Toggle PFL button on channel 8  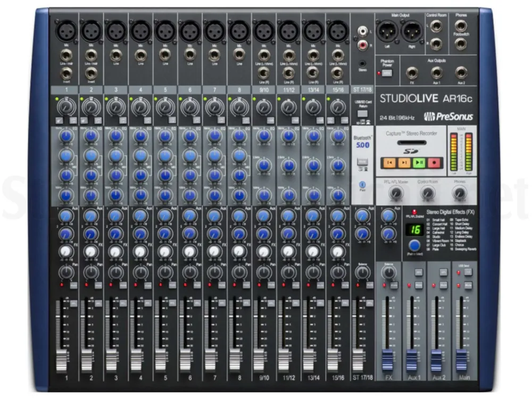246,303
